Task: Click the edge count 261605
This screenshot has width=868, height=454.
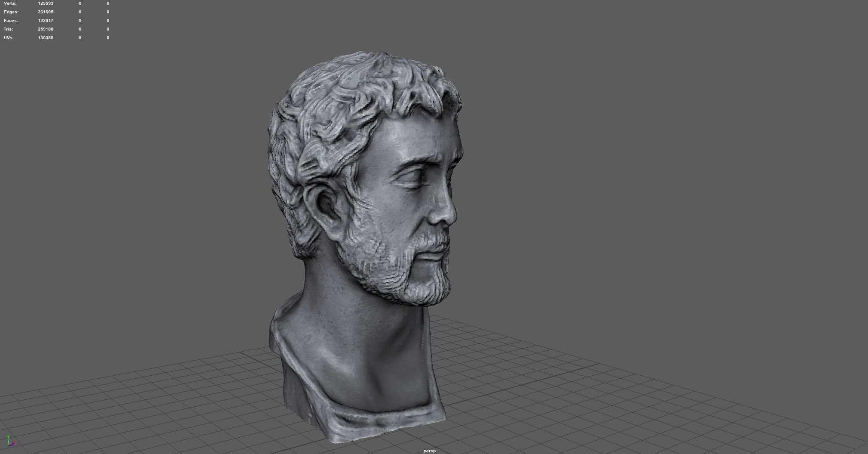Action: point(46,12)
